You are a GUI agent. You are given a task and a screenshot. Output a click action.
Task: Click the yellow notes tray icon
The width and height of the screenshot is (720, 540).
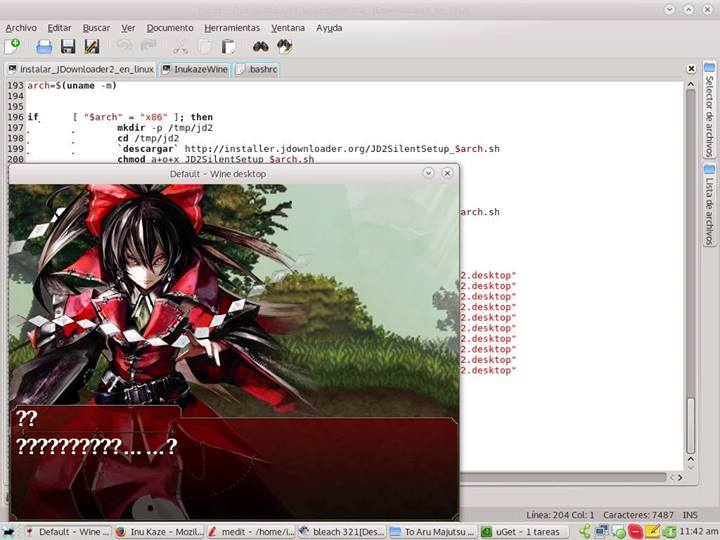tap(652, 532)
